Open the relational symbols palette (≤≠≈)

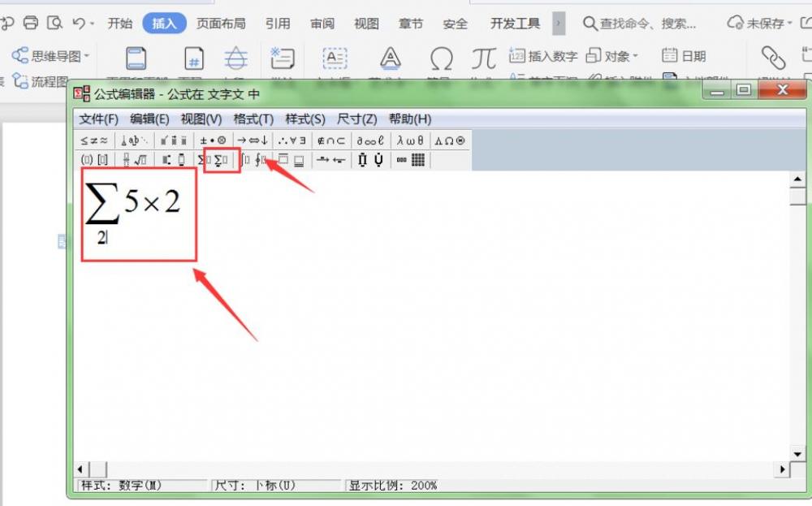click(x=94, y=141)
